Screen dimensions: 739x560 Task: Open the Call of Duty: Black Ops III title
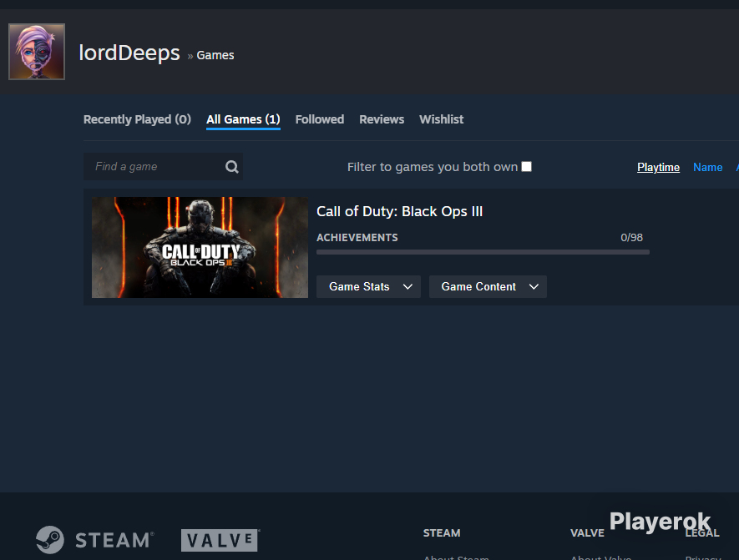point(400,211)
